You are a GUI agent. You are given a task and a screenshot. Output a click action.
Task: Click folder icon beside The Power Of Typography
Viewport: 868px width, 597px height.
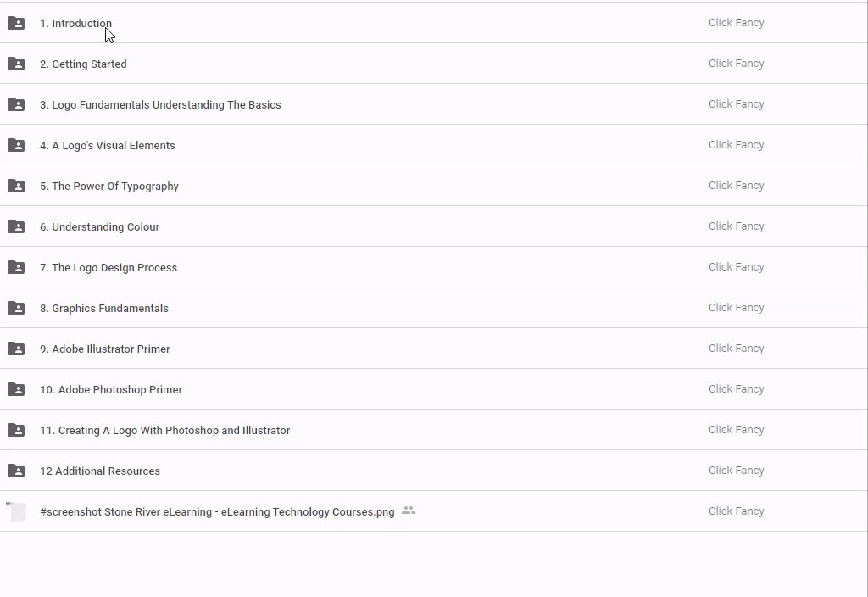pos(16,186)
